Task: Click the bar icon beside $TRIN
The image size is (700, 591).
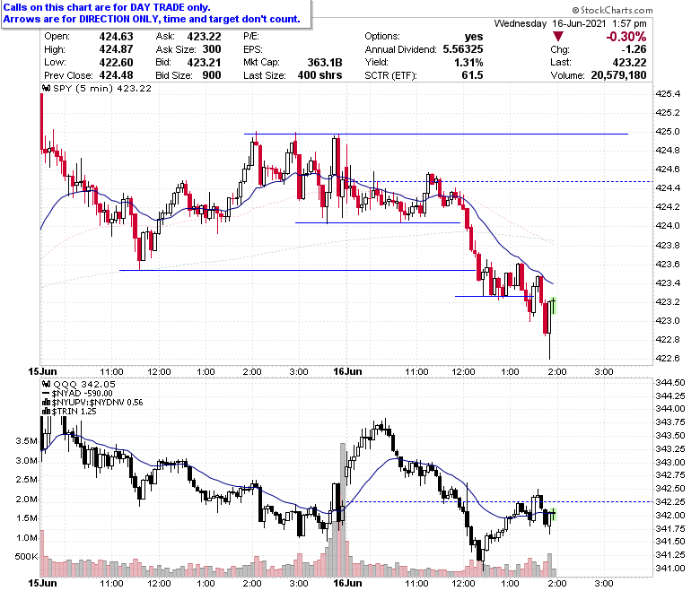Action: pyautogui.click(x=46, y=411)
